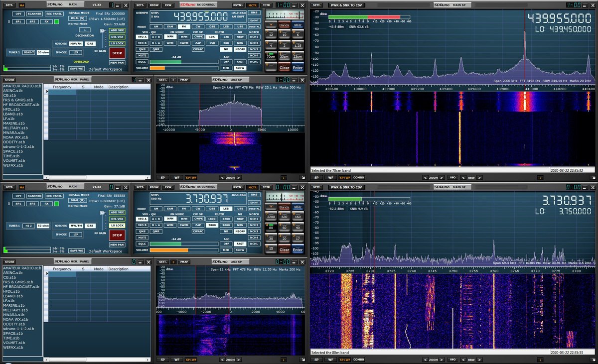The width and height of the screenshot is (598, 364).
Task: Click ADD VRX in the DUAL (M) Main panel
Action: [x=118, y=213]
